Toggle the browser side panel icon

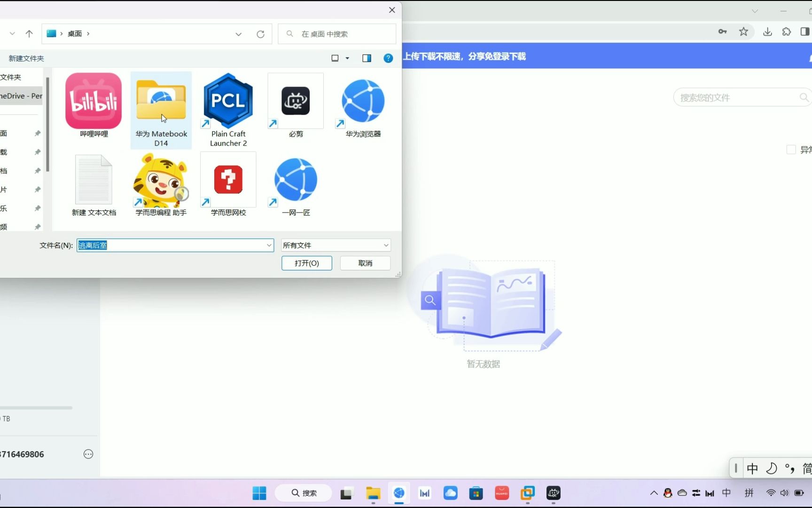click(x=805, y=32)
